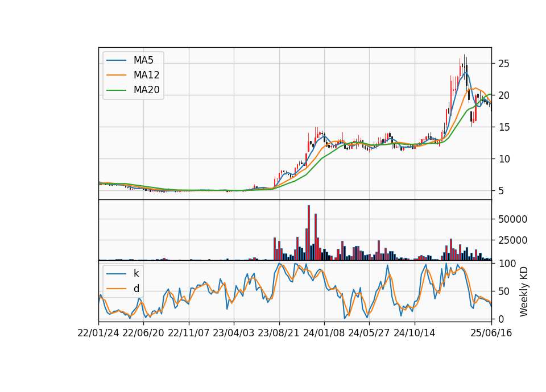Click the 25/06/16 date label
The image size is (546, 392).
coord(491,333)
